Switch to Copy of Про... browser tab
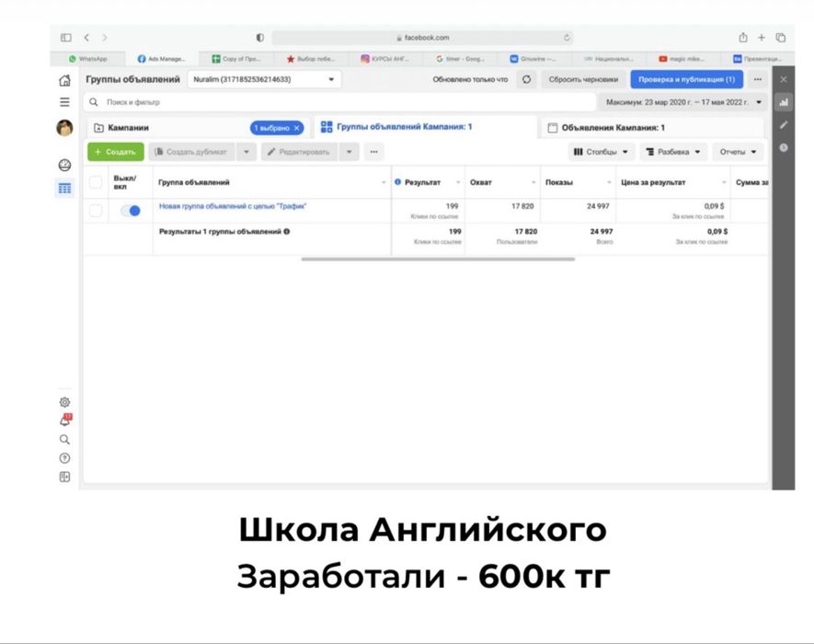Screen dimensions: 814x644 236,59
